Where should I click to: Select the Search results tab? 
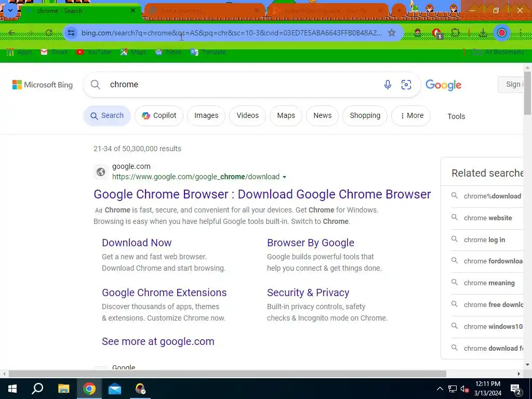coord(107,116)
